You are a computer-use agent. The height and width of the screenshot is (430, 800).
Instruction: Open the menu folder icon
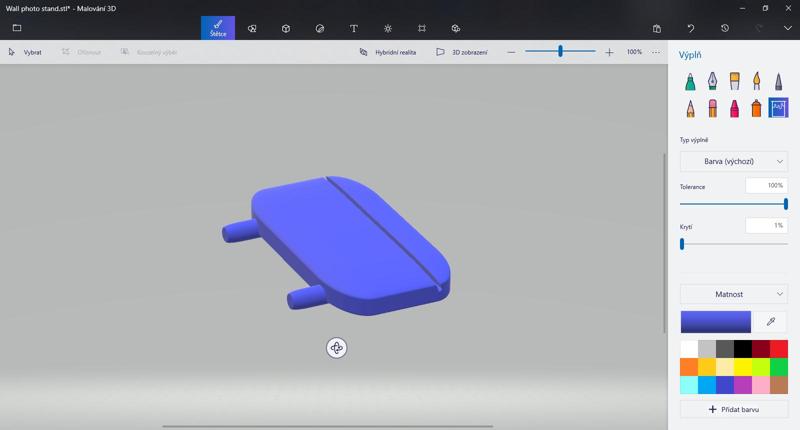coord(17,28)
